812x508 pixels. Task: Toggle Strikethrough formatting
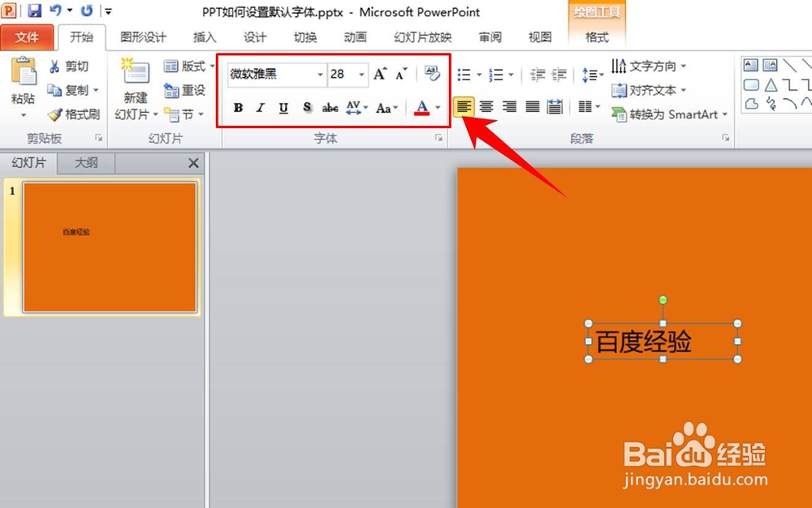click(x=330, y=108)
